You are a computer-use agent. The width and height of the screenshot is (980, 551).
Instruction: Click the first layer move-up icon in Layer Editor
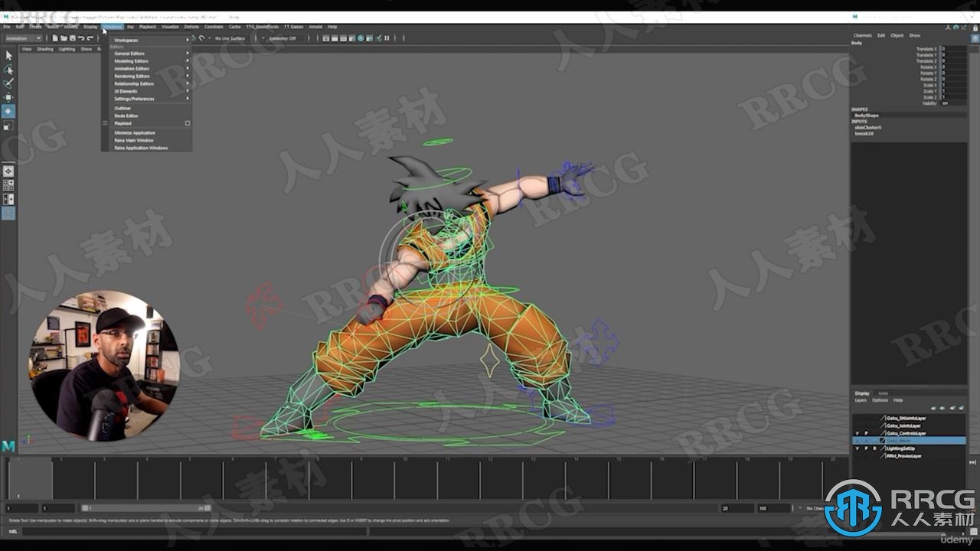tap(934, 409)
